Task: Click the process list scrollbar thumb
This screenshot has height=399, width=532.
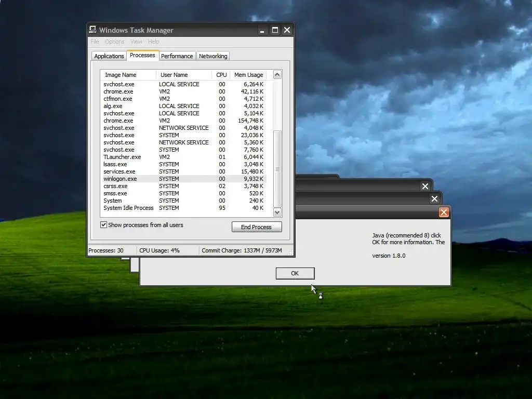Action: tap(277, 169)
